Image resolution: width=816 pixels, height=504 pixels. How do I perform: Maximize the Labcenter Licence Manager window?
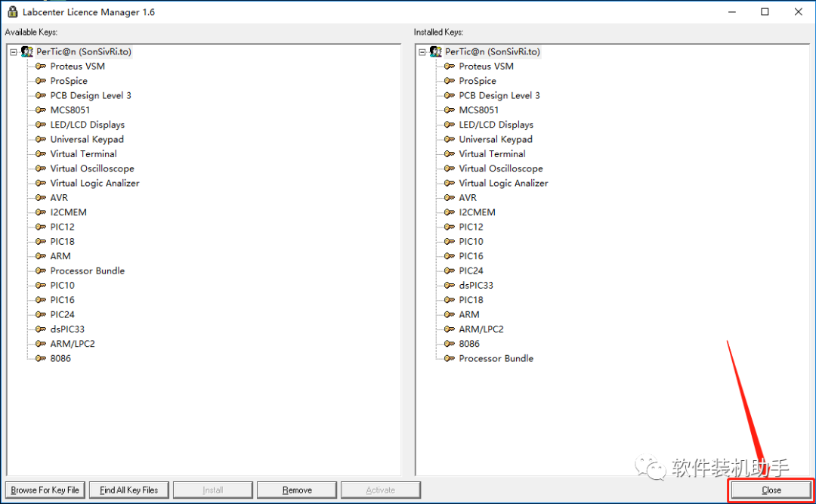pyautogui.click(x=765, y=11)
